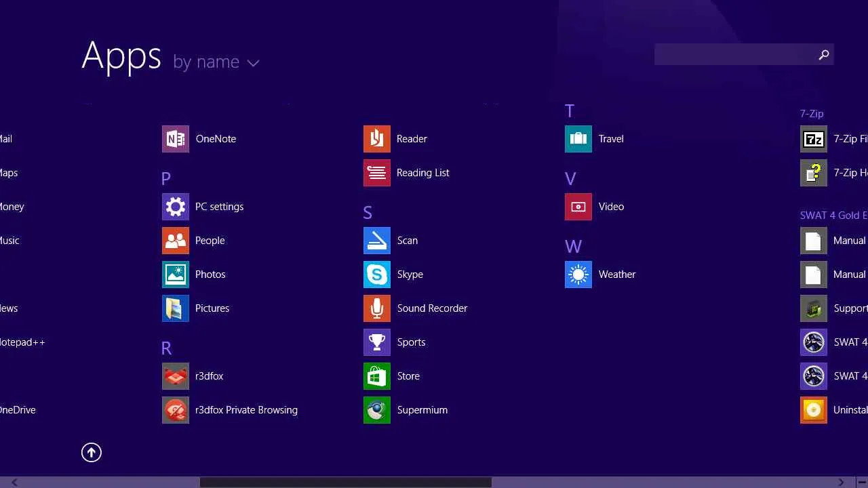This screenshot has height=488, width=868.
Task: Click the 7-Zip group heading
Action: (x=812, y=114)
